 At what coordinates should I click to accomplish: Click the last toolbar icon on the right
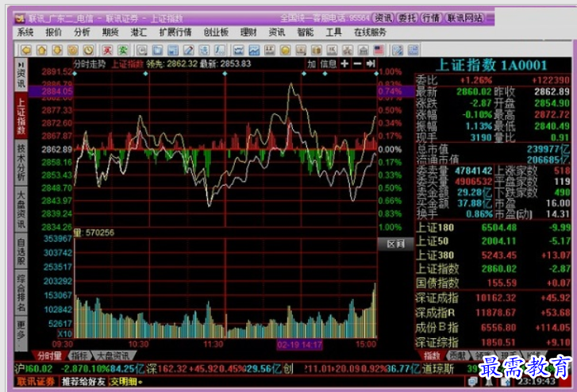(414, 50)
